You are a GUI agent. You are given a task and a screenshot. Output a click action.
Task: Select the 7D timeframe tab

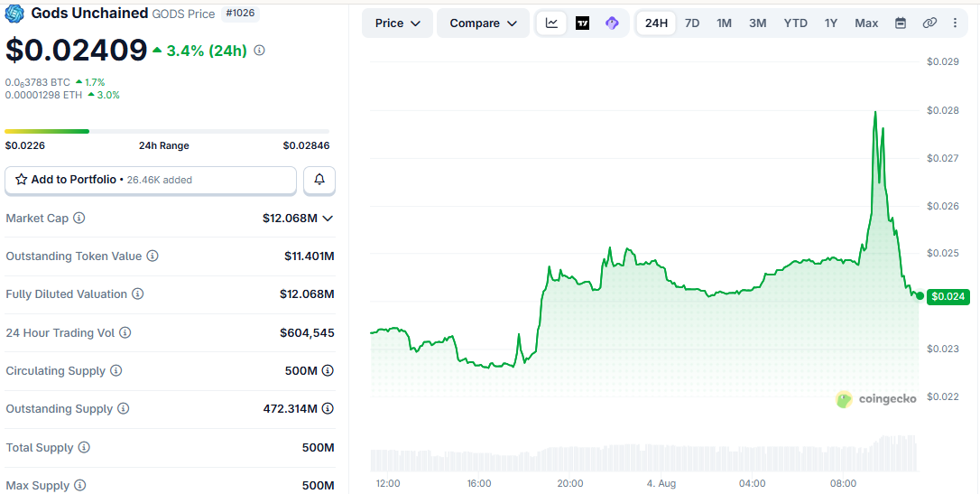point(692,23)
